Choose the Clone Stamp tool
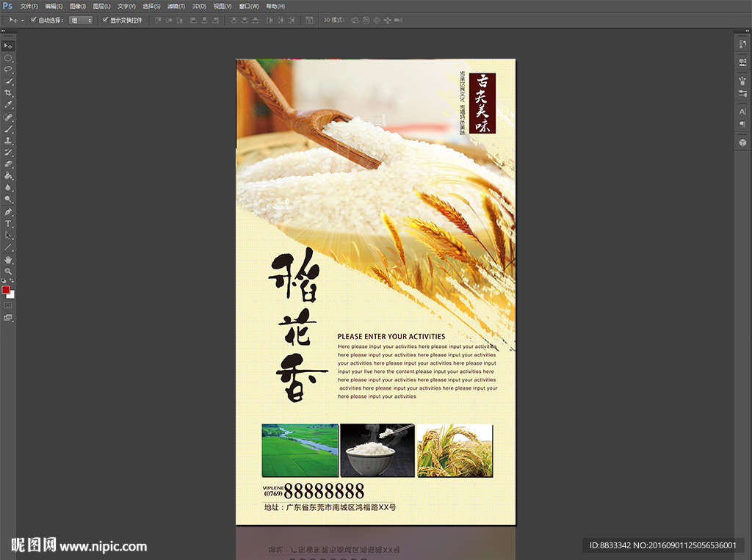752x560 pixels. coord(9,140)
